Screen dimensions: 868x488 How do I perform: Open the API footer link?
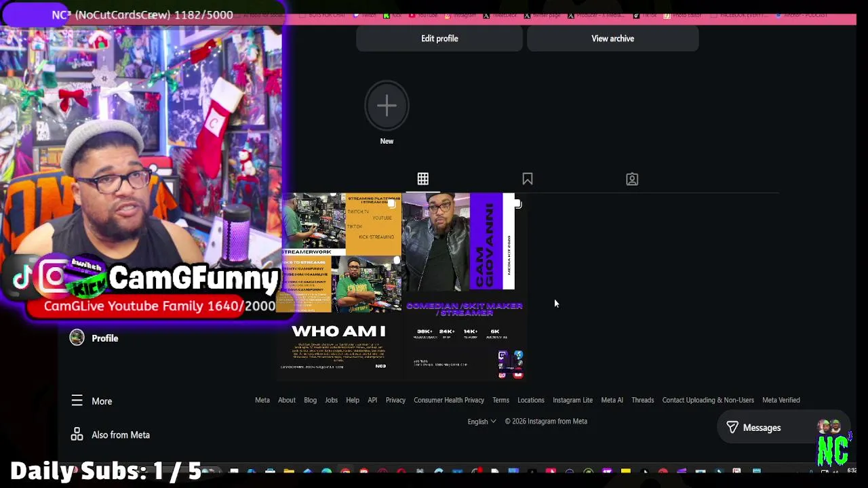click(372, 400)
